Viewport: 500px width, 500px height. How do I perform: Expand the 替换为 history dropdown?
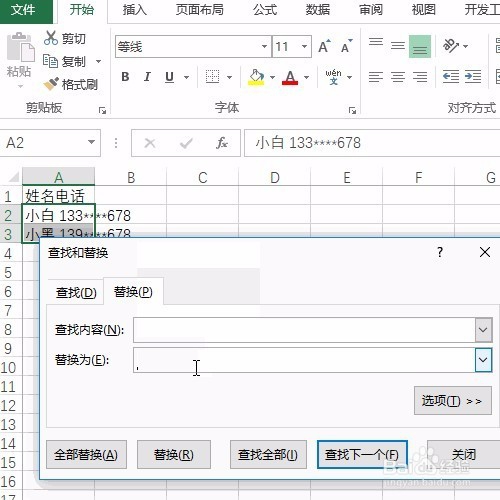483,360
